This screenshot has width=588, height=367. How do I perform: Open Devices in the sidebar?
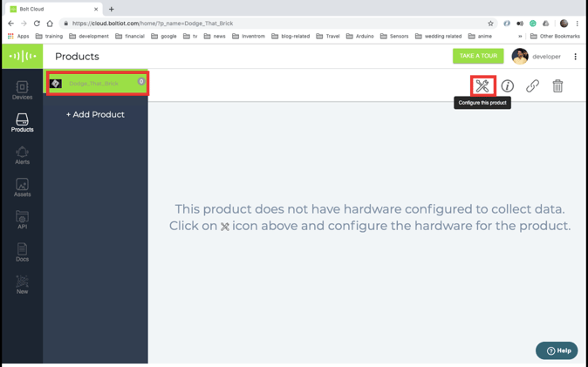tap(22, 91)
